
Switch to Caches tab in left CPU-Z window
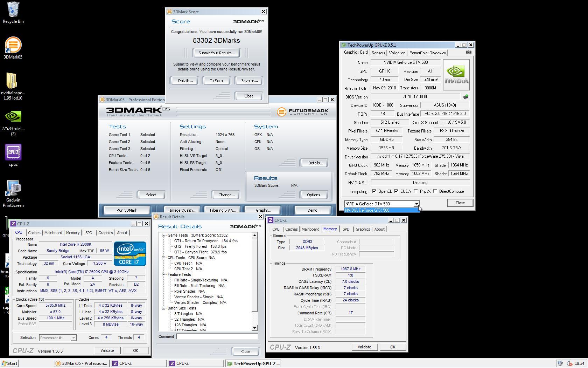(x=34, y=233)
